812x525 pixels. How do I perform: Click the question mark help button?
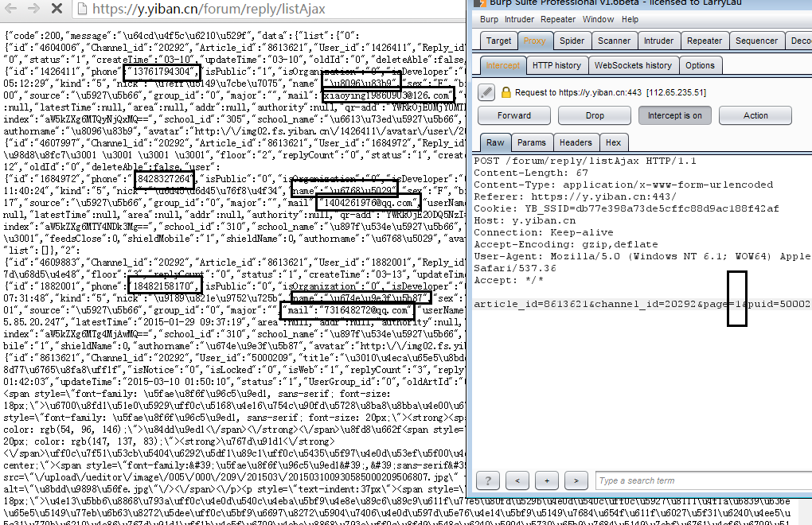coord(487,480)
